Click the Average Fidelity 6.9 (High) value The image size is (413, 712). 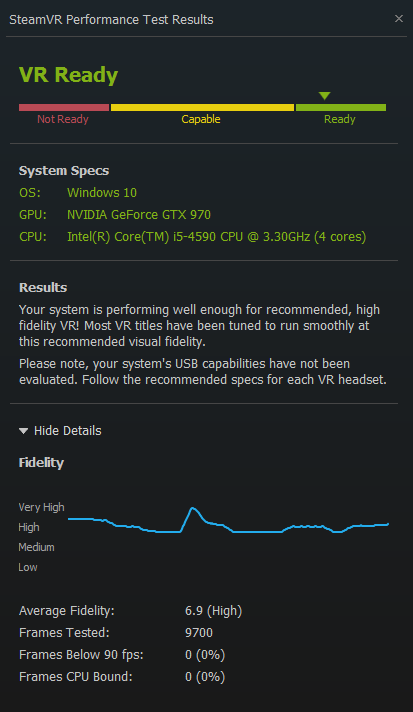pos(213,611)
